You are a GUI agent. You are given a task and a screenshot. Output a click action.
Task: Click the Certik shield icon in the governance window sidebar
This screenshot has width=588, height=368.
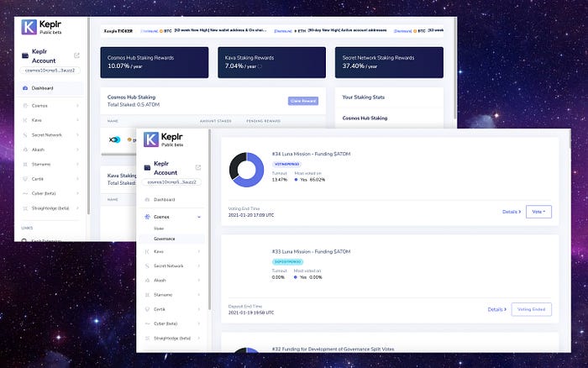147,309
